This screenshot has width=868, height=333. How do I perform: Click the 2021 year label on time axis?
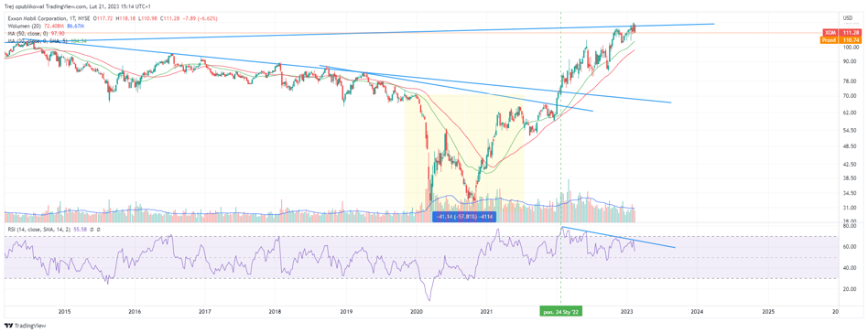tap(486, 312)
